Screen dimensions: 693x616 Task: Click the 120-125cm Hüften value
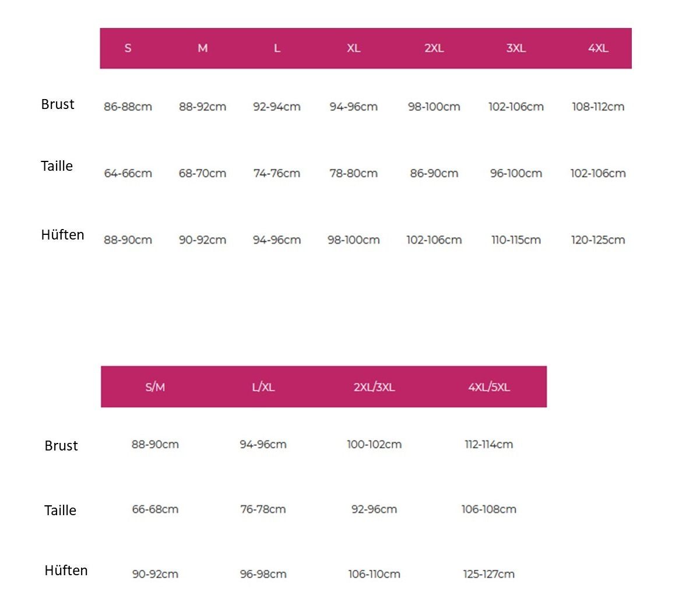598,240
